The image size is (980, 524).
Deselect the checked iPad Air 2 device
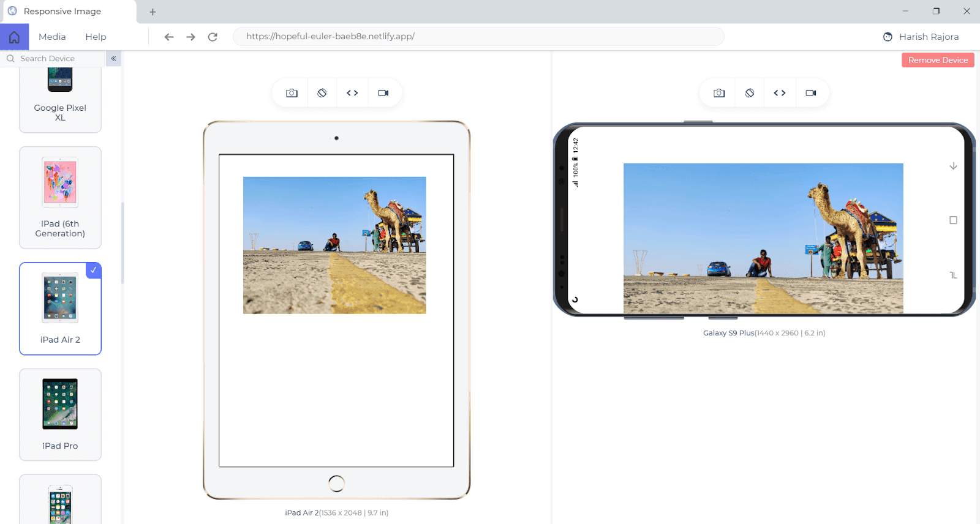[93, 270]
